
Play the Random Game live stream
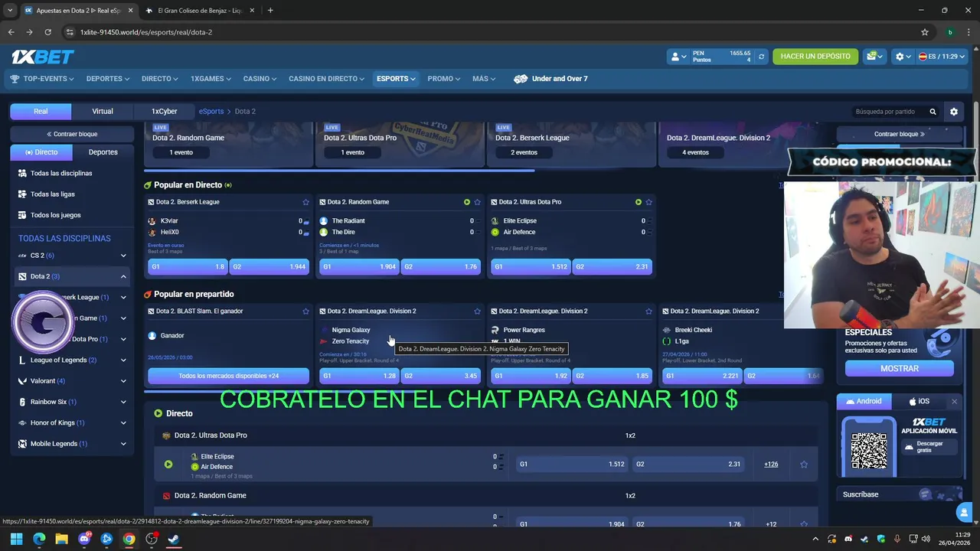466,202
